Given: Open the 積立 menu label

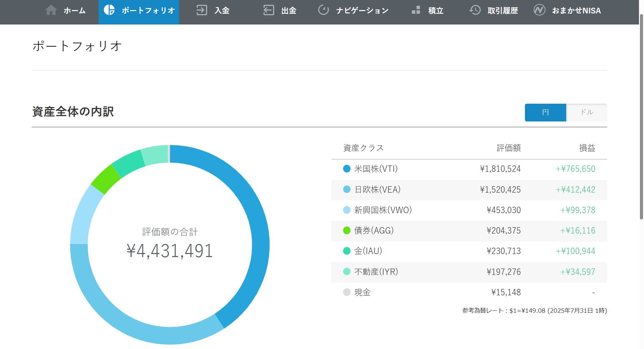Looking at the screenshot, I should pos(436,11).
